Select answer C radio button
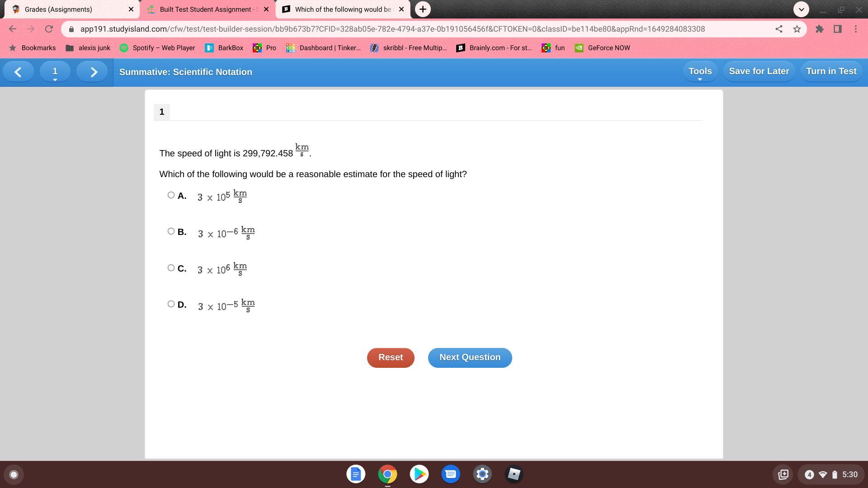 [171, 268]
